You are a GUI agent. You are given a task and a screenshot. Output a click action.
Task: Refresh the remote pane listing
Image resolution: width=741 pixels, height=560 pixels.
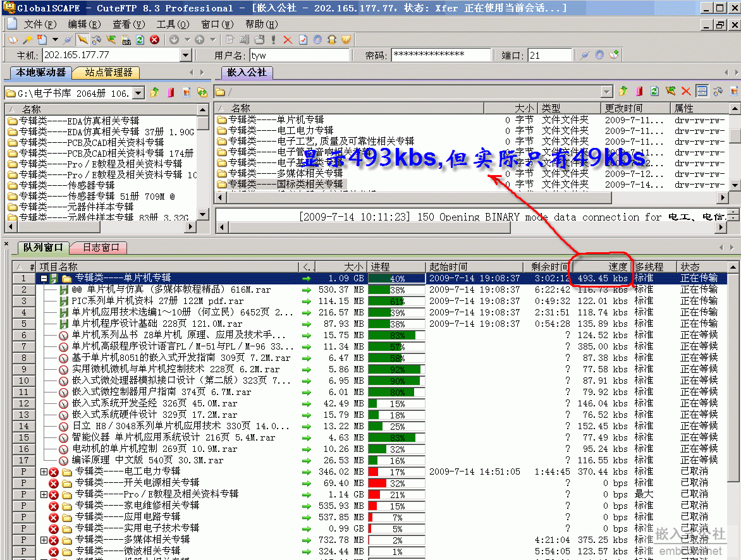[x=654, y=91]
